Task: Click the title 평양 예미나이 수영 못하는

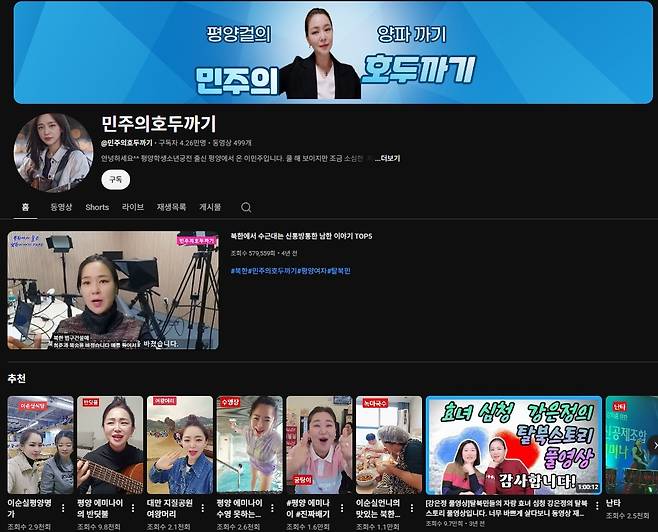Action: pyautogui.click(x=239, y=508)
